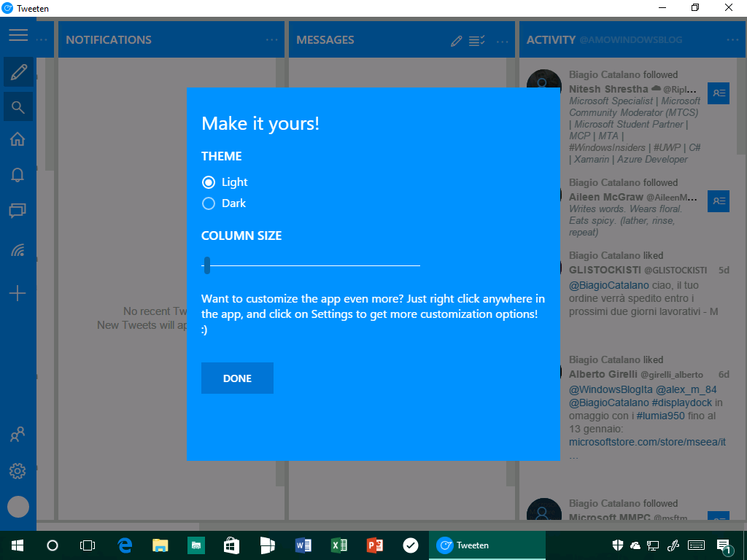Screen dimensions: 747x560
Task: Click the DONE button
Action: tap(237, 378)
